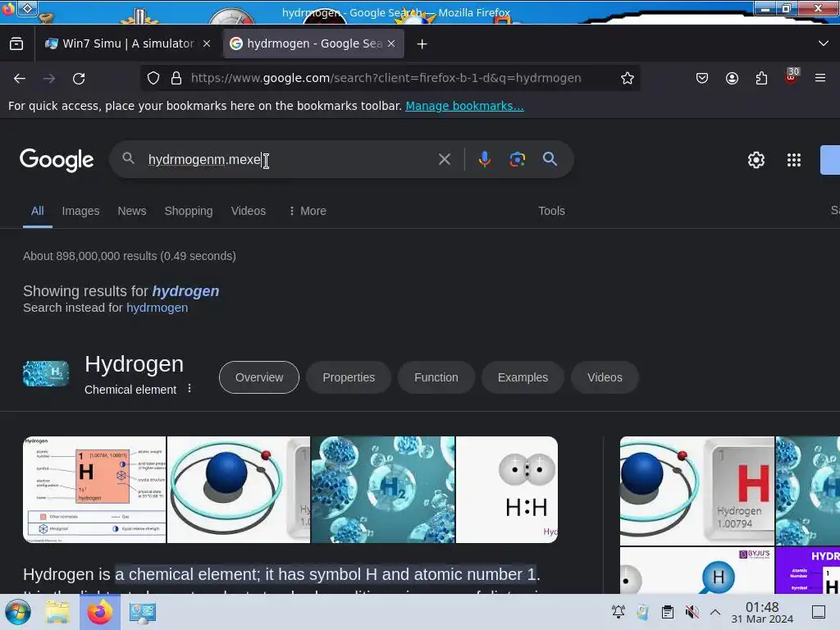Switch to Videos results tab
The image size is (840, 630).
click(x=248, y=211)
